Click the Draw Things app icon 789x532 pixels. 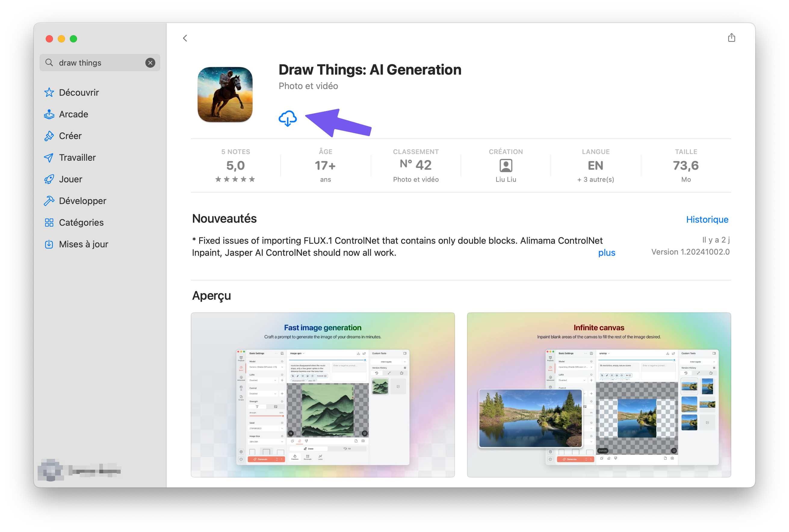(x=225, y=94)
